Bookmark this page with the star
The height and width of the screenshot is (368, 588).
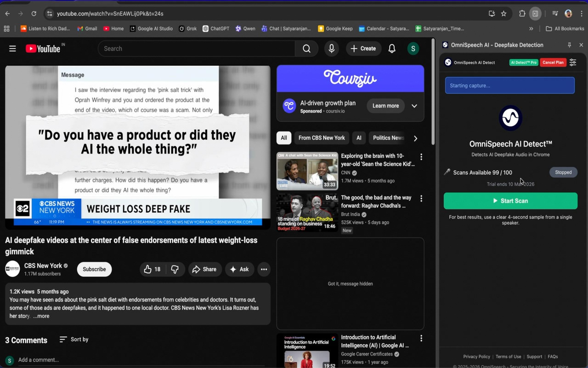tap(503, 14)
